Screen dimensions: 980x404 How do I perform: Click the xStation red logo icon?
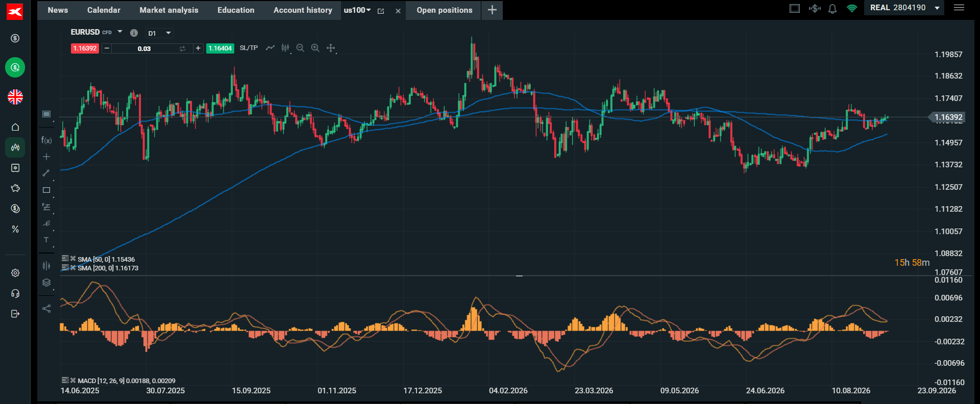15,12
